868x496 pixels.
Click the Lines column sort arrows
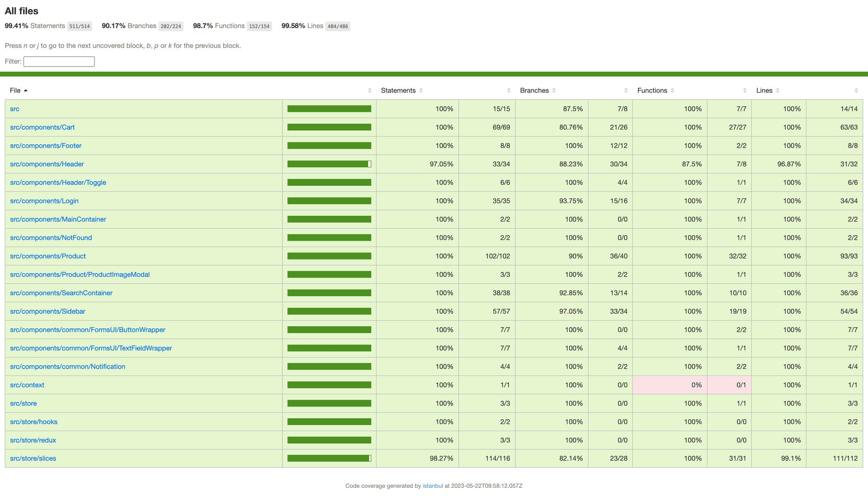(x=778, y=90)
